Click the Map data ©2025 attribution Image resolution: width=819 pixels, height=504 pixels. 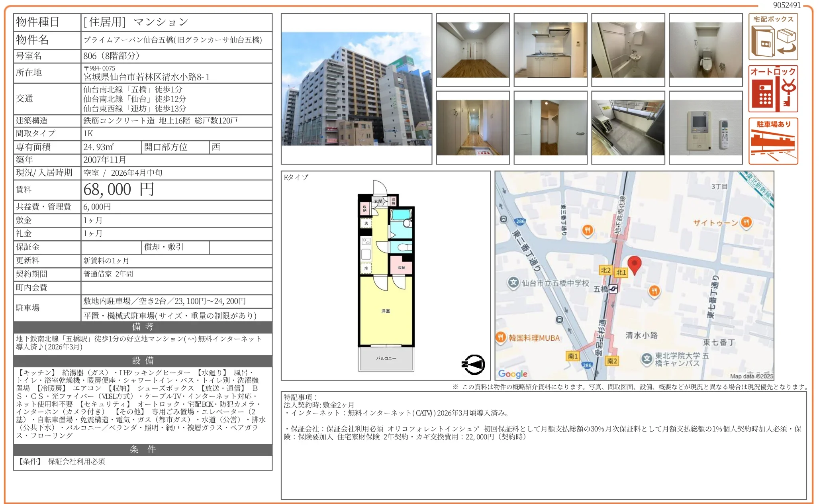pyautogui.click(x=752, y=376)
